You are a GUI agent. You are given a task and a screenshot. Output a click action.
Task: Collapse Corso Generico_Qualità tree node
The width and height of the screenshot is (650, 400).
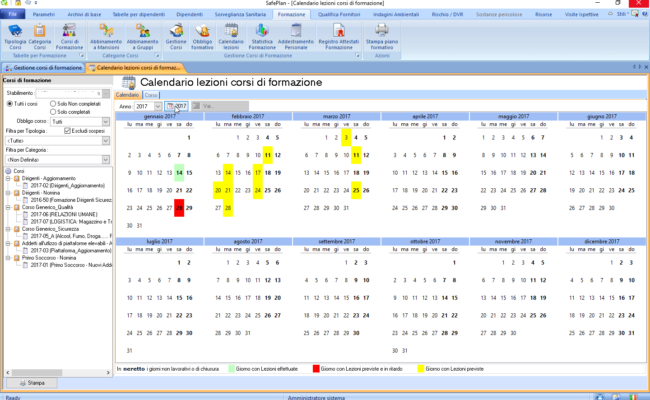8,207
